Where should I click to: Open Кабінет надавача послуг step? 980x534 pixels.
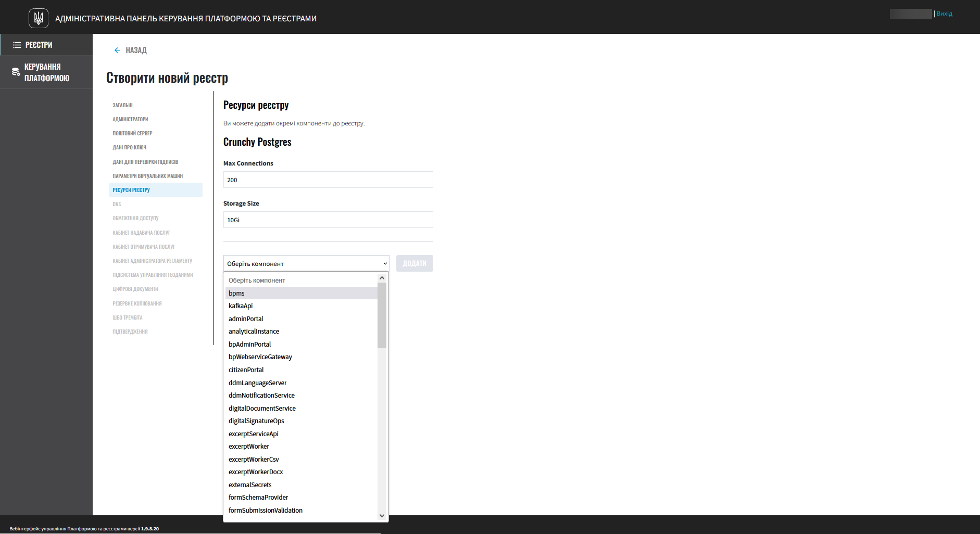point(141,233)
